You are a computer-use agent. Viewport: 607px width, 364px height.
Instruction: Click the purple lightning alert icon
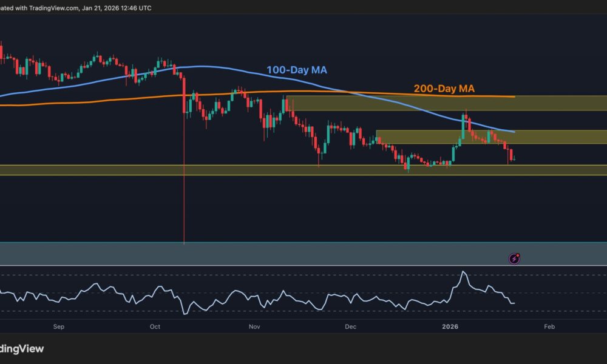[x=514, y=258]
